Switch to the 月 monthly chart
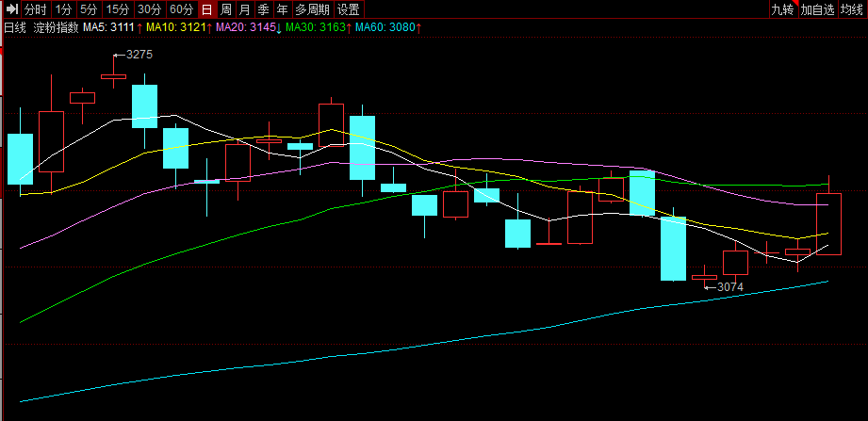This screenshot has width=868, height=421. (x=244, y=8)
